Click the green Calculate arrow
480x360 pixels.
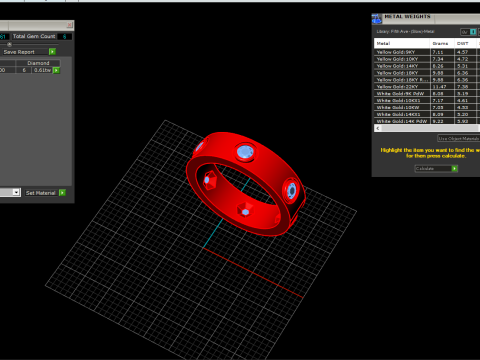tap(454, 169)
